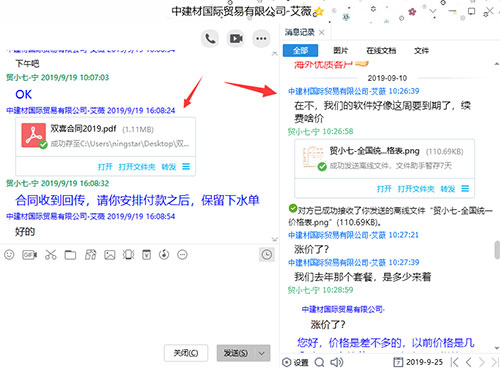Click the 关闭(C) button
This screenshot has width=500, height=369.
click(x=186, y=353)
